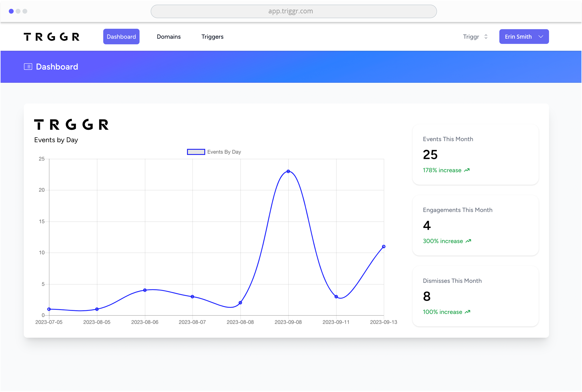Click the Dismisses value 8
This screenshot has height=392, width=582.
click(x=427, y=296)
